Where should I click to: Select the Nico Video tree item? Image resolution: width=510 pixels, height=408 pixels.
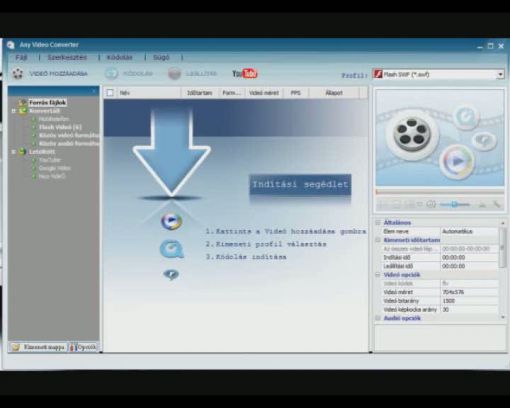(52, 176)
